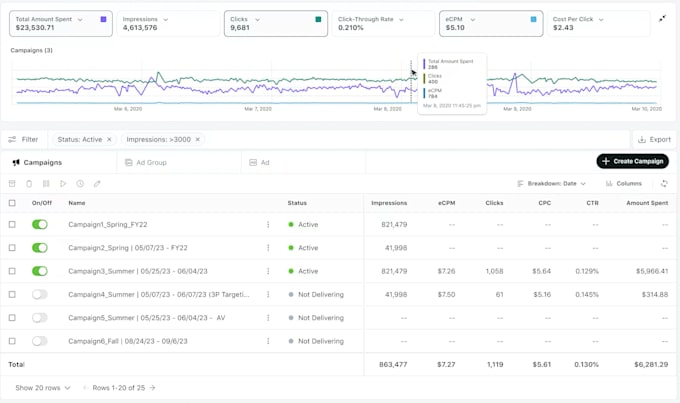Viewport: 680px width, 403px height.
Task: Check the Campaign2_Spring row checkbox
Action: (x=12, y=248)
